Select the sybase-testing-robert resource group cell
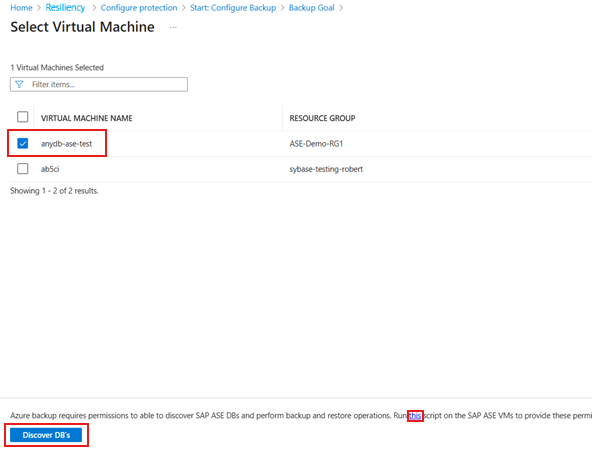Viewport: 592px width, 450px height. coord(326,169)
